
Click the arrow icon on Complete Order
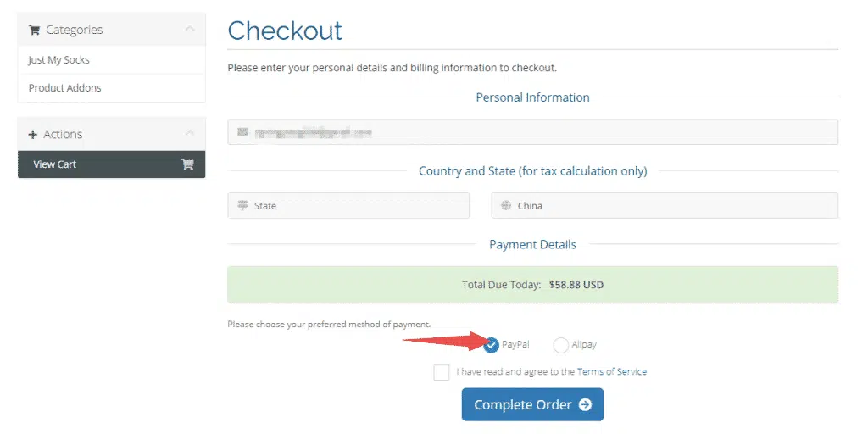click(x=585, y=405)
